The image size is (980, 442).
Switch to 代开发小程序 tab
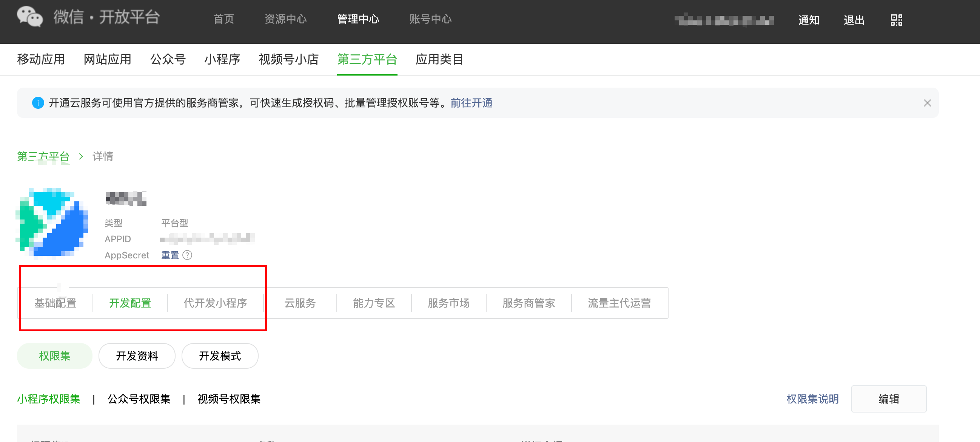click(215, 303)
